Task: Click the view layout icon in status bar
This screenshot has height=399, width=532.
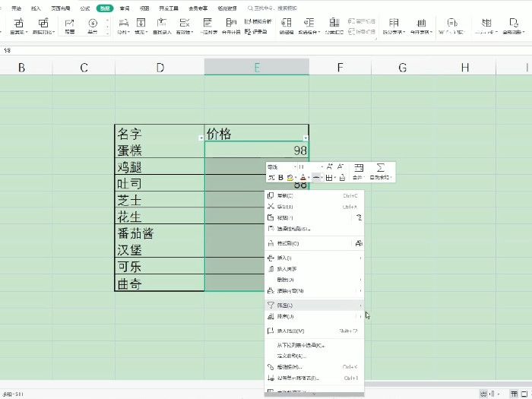Action: 515,394
